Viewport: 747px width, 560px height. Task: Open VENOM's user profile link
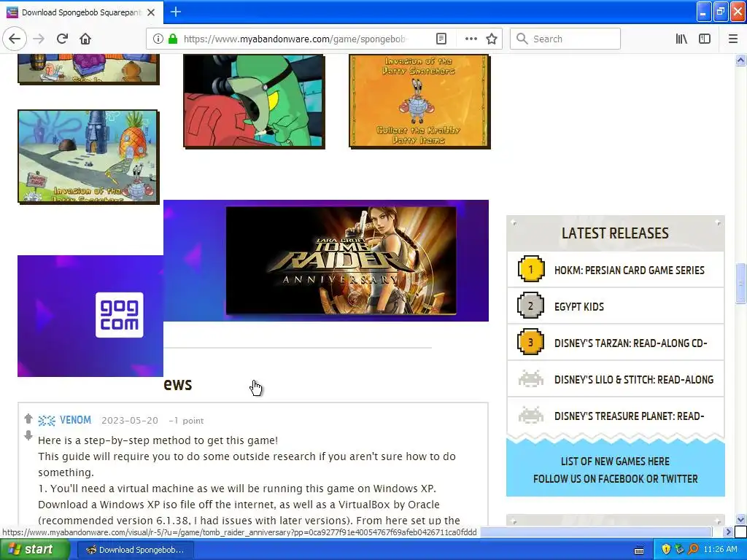(x=75, y=420)
